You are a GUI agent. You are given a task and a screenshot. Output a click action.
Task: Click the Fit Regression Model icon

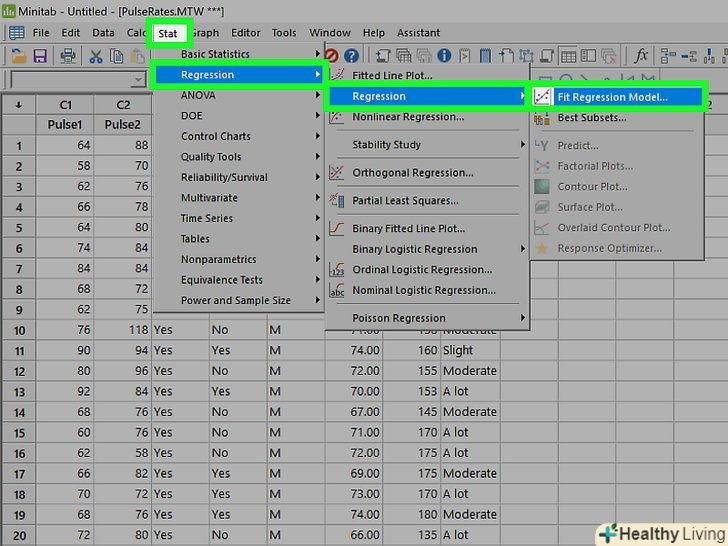542,97
